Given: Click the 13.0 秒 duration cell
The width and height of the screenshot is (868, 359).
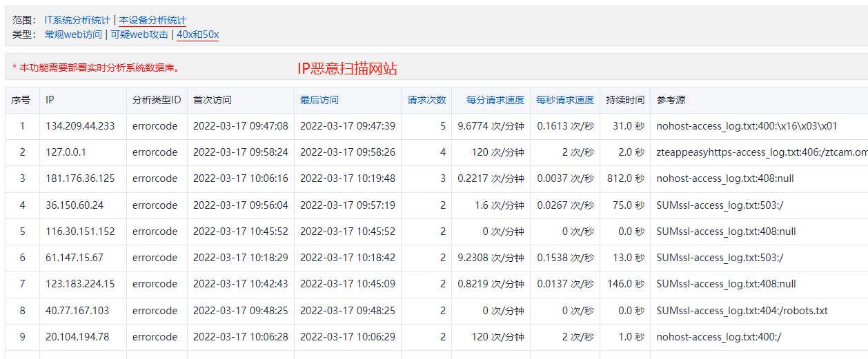Looking at the screenshot, I should pos(629,258).
